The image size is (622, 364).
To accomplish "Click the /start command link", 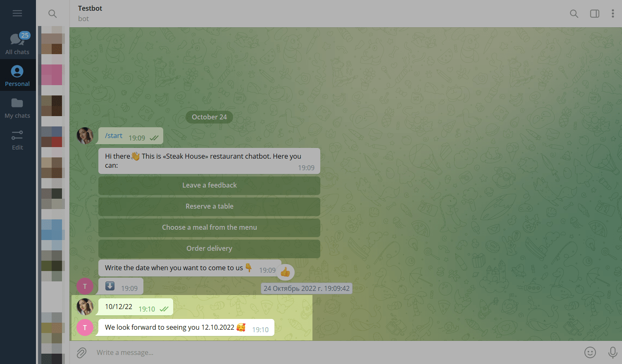I will pos(114,136).
